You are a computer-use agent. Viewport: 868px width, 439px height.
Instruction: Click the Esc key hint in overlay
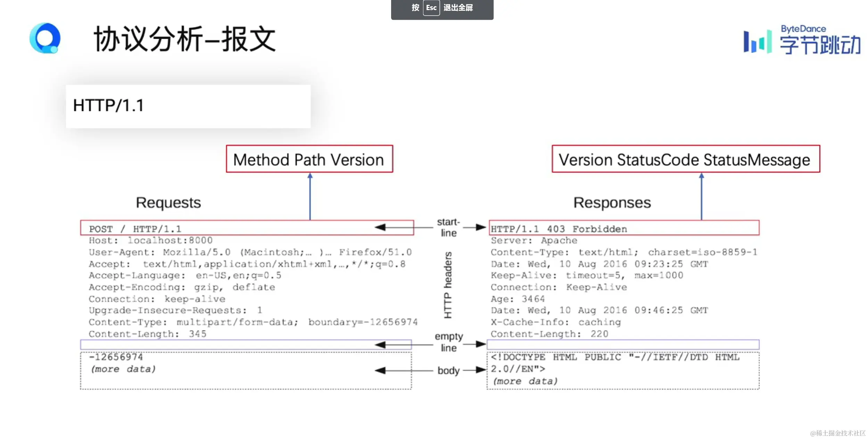pos(431,8)
